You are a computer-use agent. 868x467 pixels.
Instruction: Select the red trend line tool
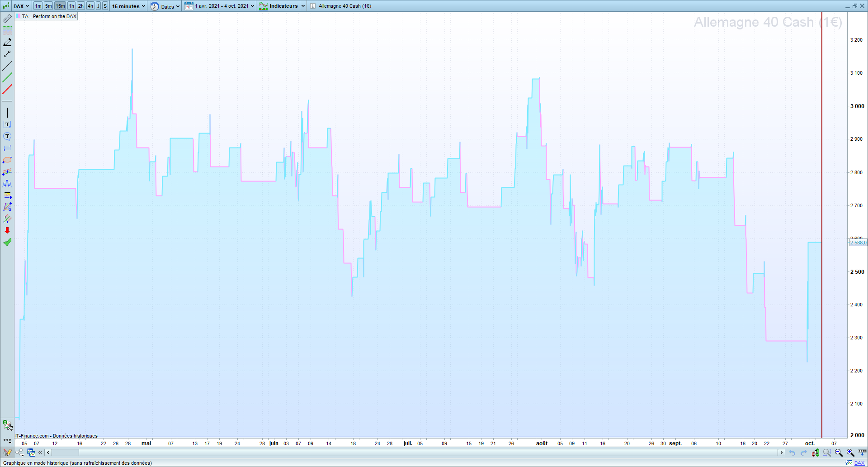7,89
